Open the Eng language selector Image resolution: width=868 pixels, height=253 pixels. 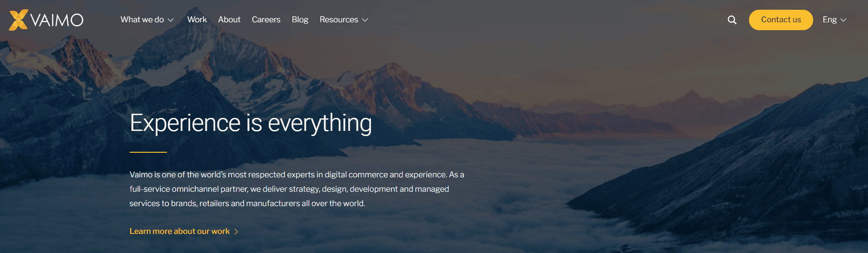[x=834, y=19]
